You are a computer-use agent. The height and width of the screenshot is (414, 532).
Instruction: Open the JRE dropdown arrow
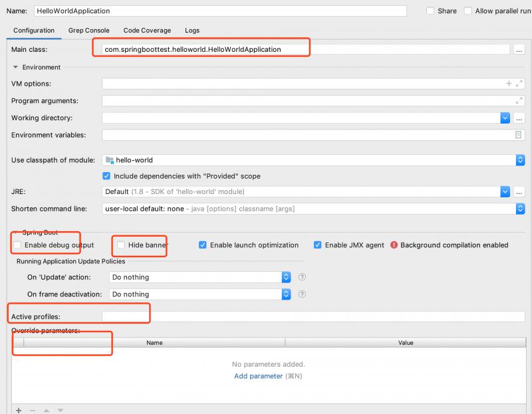[505, 191]
